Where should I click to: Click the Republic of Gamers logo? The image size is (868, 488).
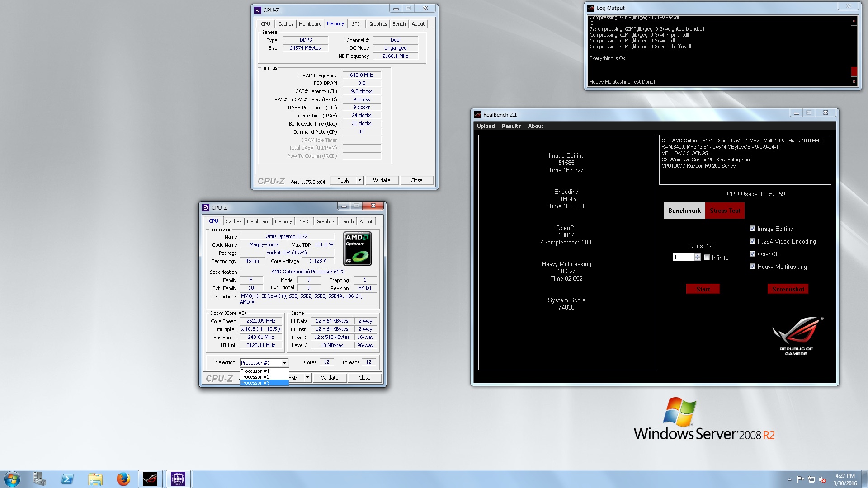[797, 336]
